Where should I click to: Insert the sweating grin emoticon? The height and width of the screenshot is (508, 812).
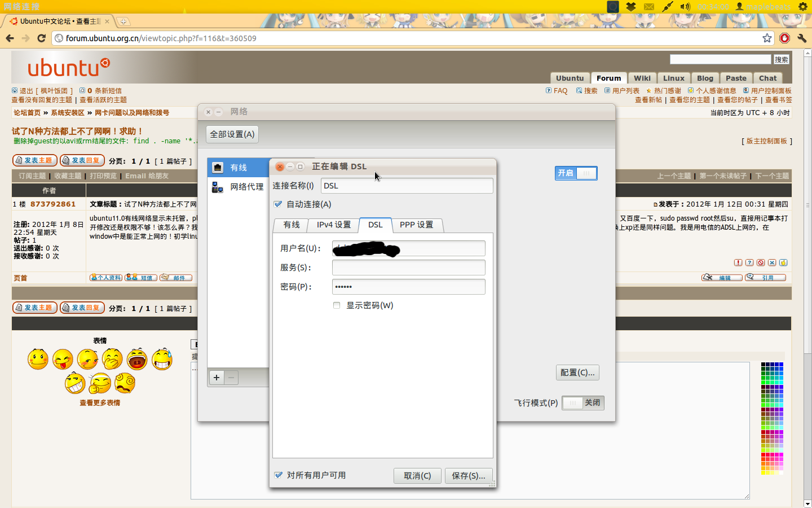click(x=162, y=359)
